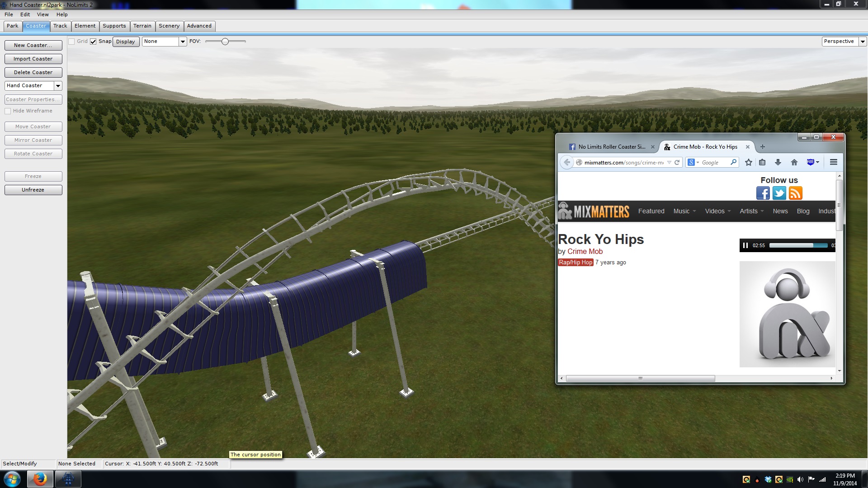The image size is (868, 488).
Task: Pause the Rock Yo Hips track
Action: [745, 245]
